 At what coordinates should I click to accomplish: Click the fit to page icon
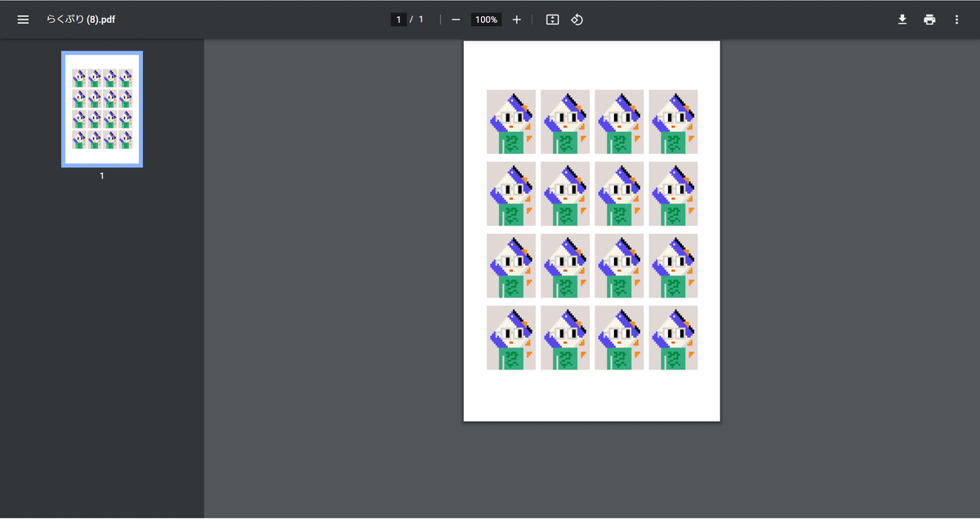point(552,20)
